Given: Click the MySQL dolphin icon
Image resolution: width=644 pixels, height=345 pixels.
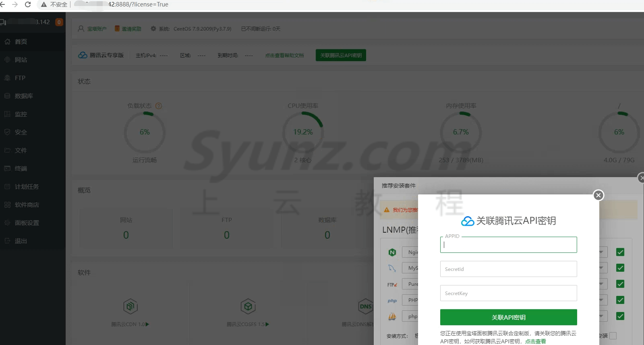Looking at the screenshot, I should click(392, 268).
